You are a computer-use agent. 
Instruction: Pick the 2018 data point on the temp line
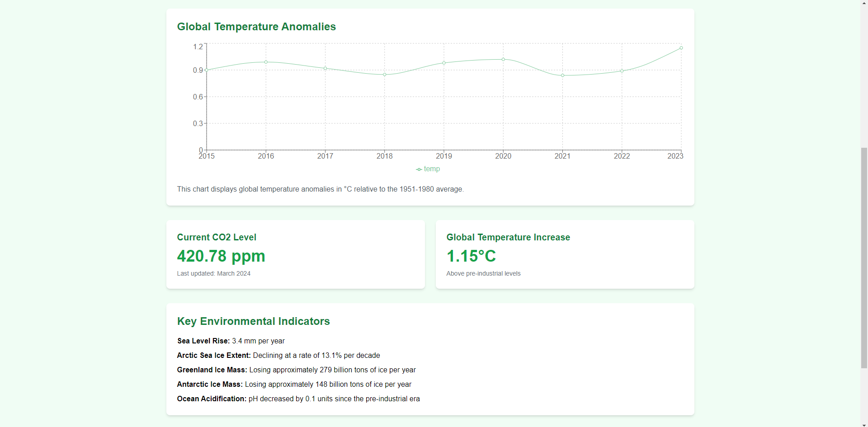point(385,75)
